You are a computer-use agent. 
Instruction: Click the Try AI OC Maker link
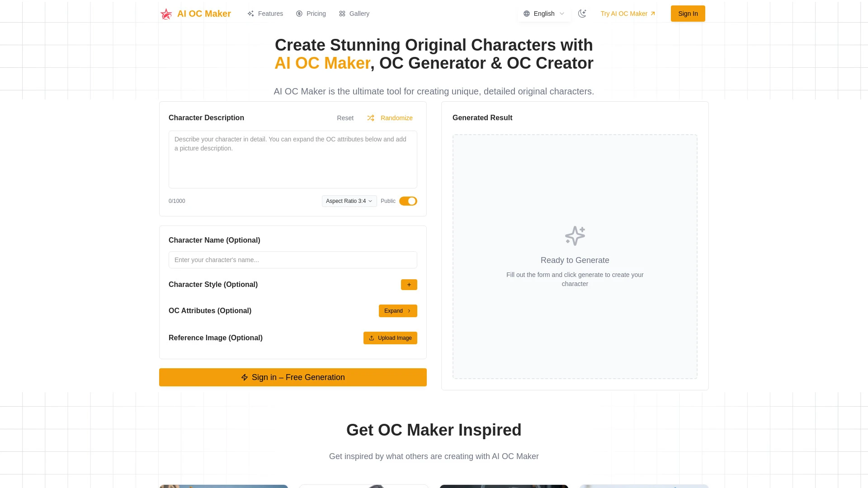pos(627,14)
